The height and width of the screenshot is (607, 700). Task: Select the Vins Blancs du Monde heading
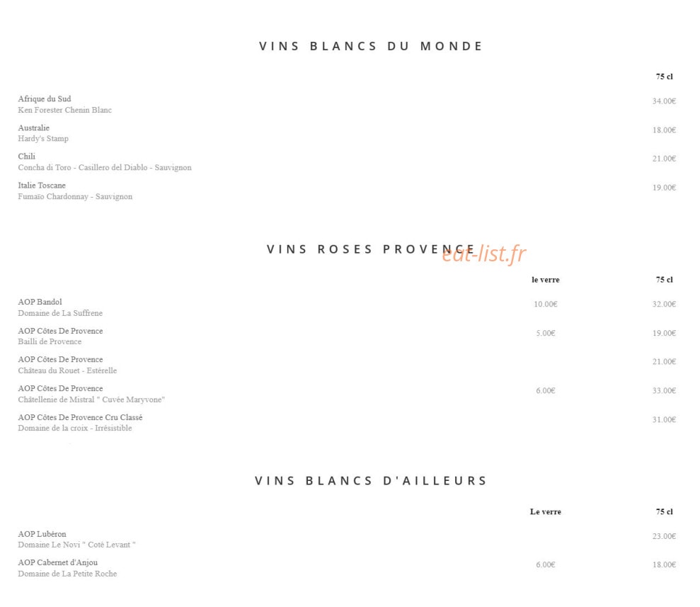[371, 46]
